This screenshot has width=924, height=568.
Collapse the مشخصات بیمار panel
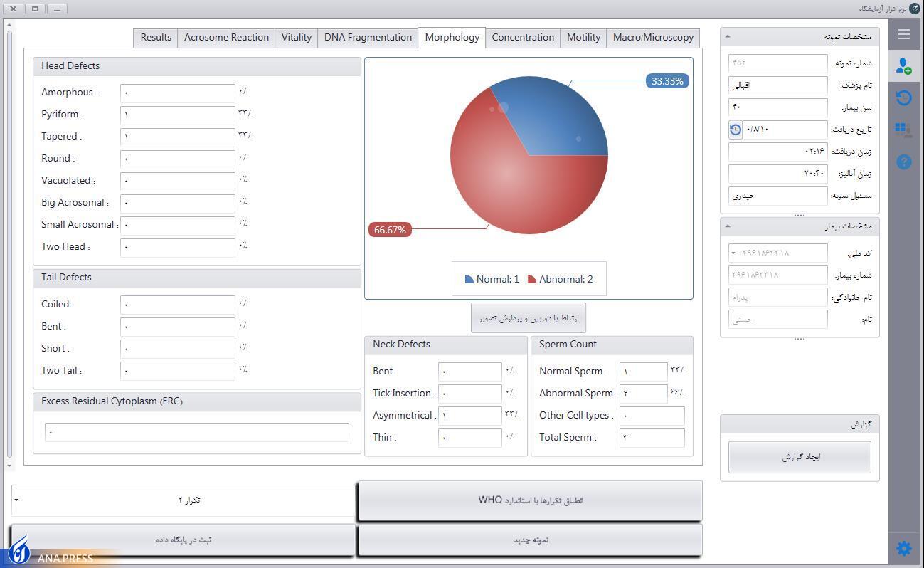727,226
